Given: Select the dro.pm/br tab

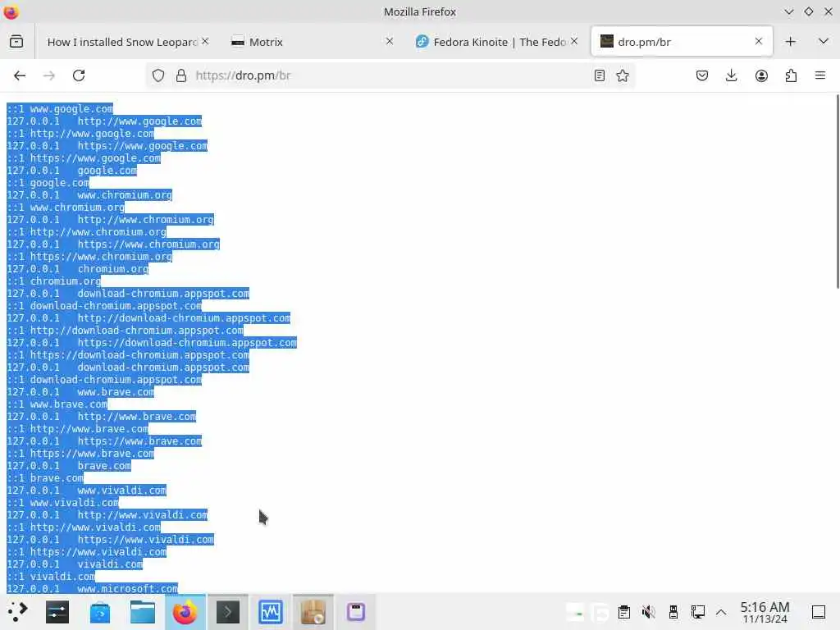Looking at the screenshot, I should [682, 42].
